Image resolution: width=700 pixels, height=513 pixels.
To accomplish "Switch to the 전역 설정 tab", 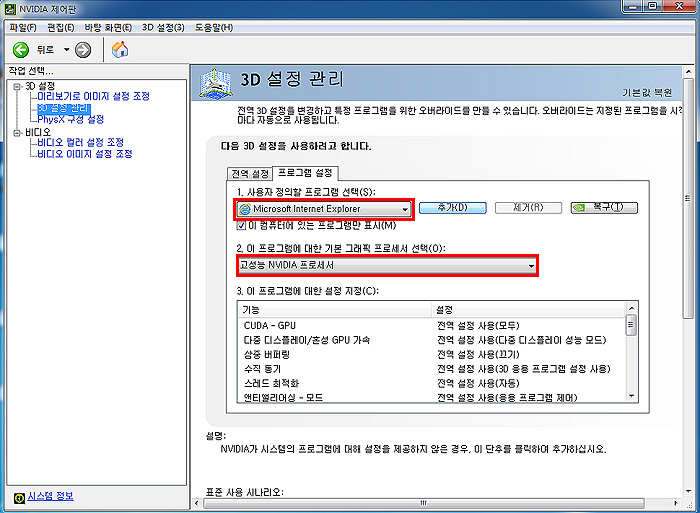I will click(x=250, y=174).
